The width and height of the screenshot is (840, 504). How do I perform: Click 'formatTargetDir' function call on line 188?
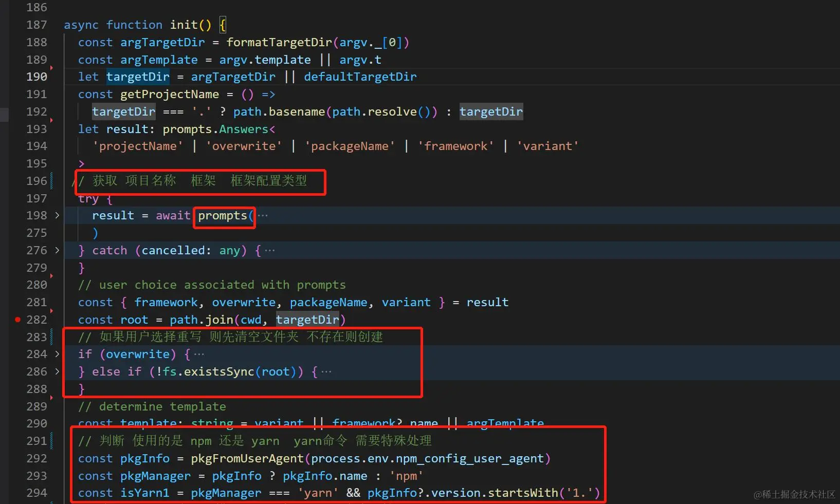click(279, 42)
